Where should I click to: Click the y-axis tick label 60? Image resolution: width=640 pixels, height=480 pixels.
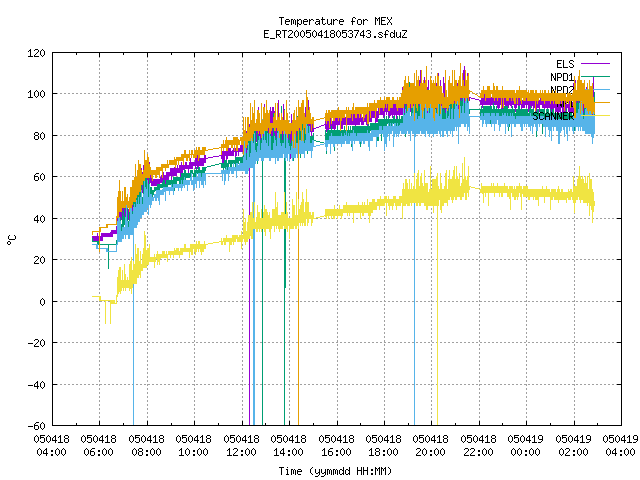[39, 178]
